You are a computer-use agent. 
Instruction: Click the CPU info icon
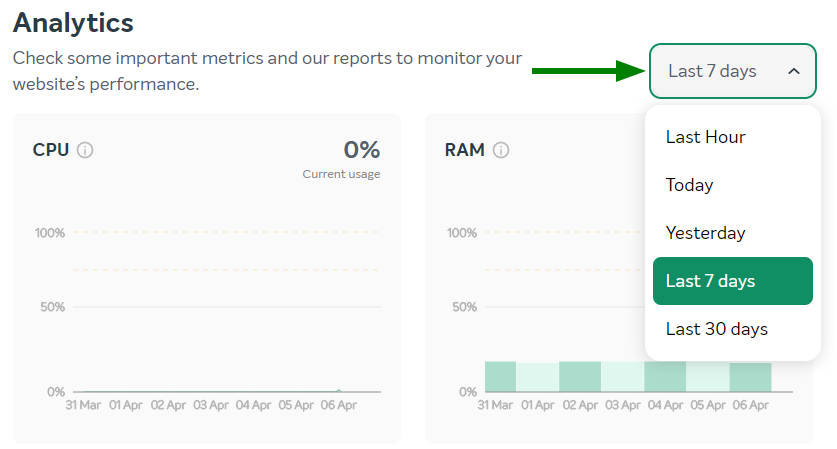tap(85, 151)
